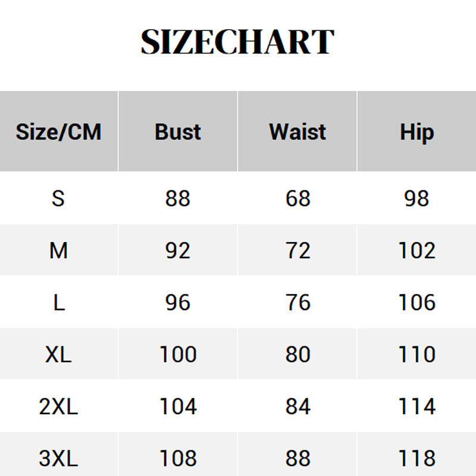Click the L size row label

click(x=58, y=302)
